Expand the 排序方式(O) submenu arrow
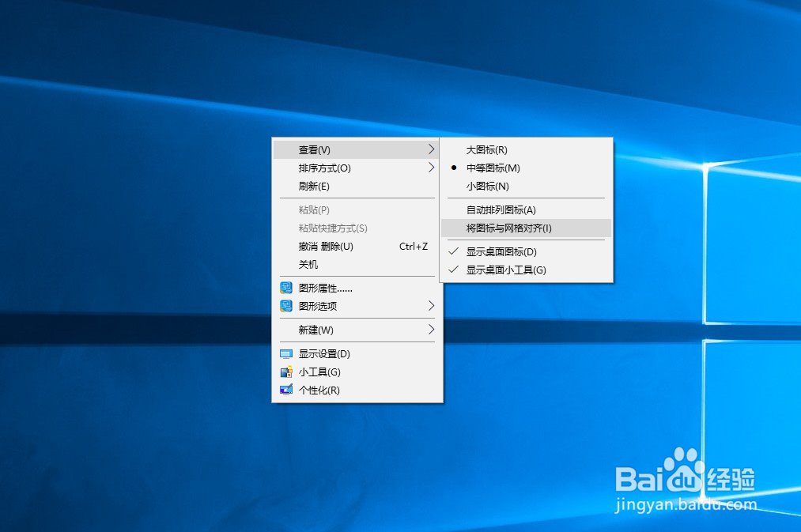The height and width of the screenshot is (532, 801). (x=431, y=168)
